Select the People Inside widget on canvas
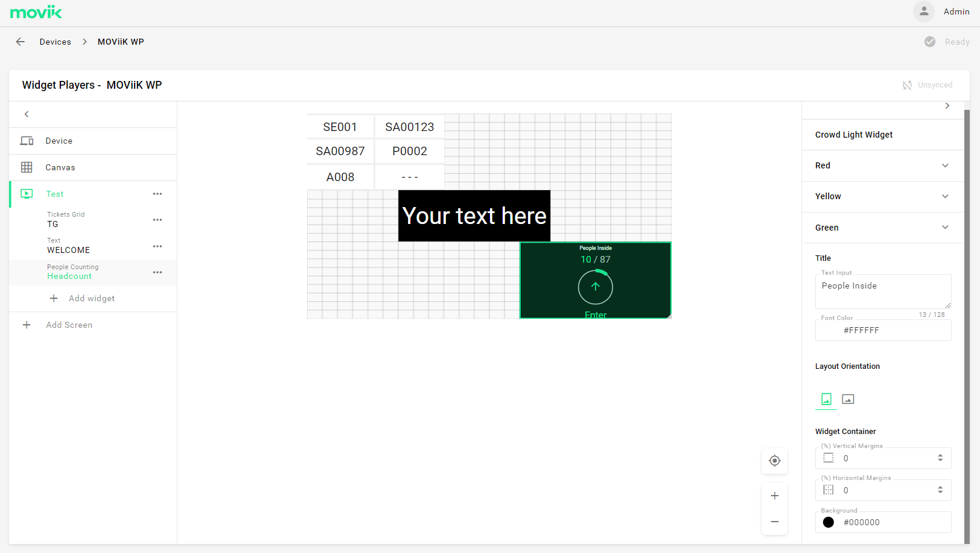The width and height of the screenshot is (980, 553). 596,280
